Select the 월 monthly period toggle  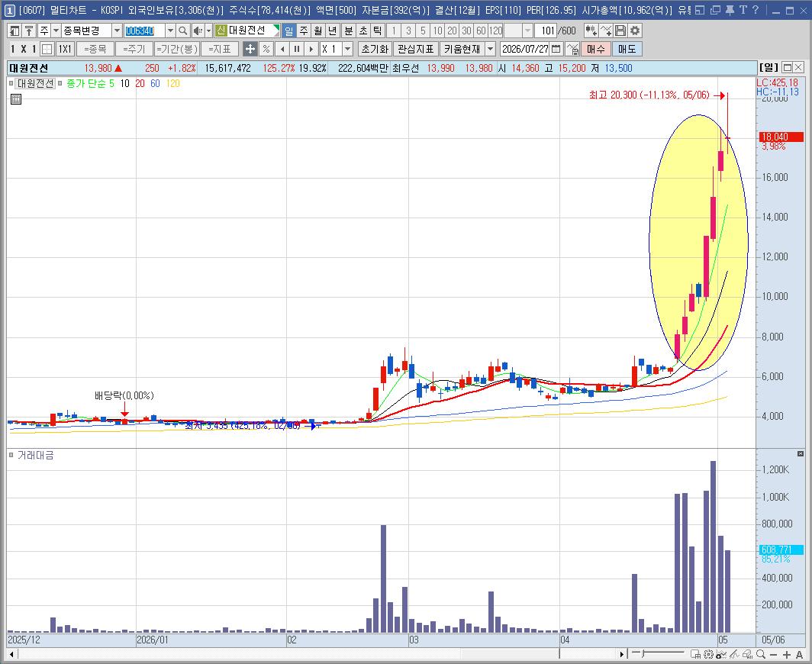318,31
